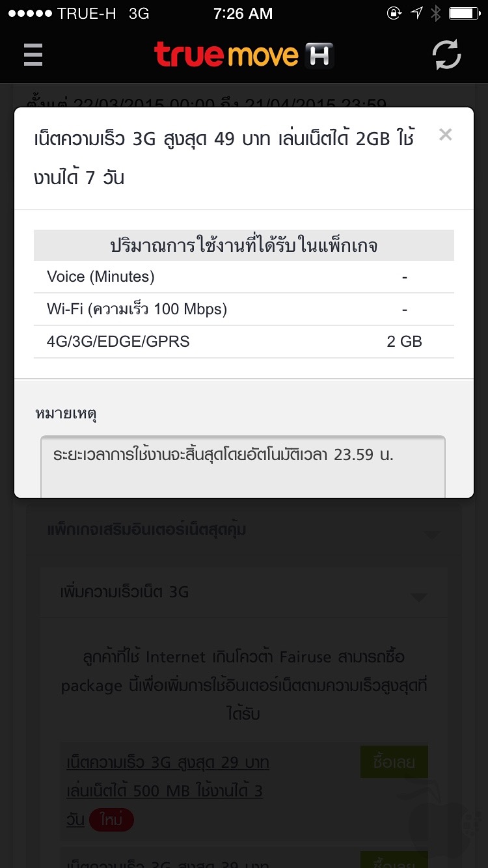Collapse the เพิ่มความเร็วเน็ต 3G section

[x=243, y=592]
